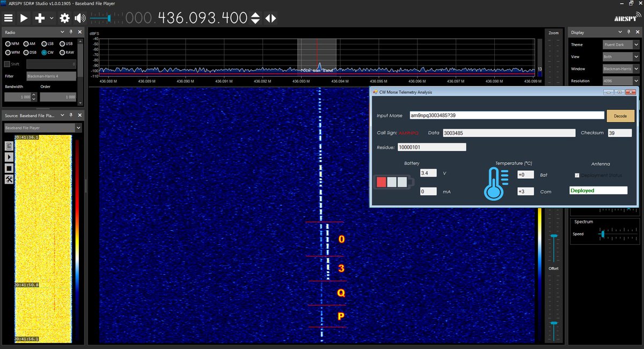Viewport: 644px width, 349px height.
Task: Pin the Source panel
Action: pyautogui.click(x=71, y=115)
